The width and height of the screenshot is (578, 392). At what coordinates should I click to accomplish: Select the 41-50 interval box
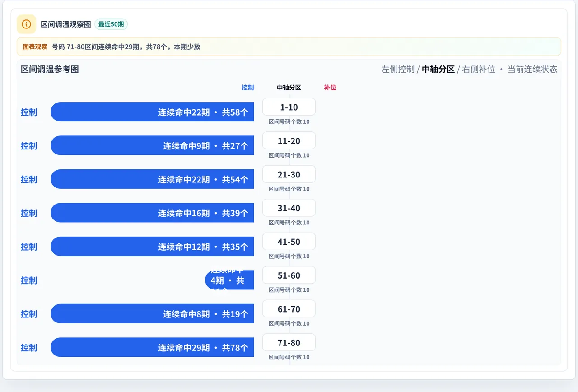[289, 242]
